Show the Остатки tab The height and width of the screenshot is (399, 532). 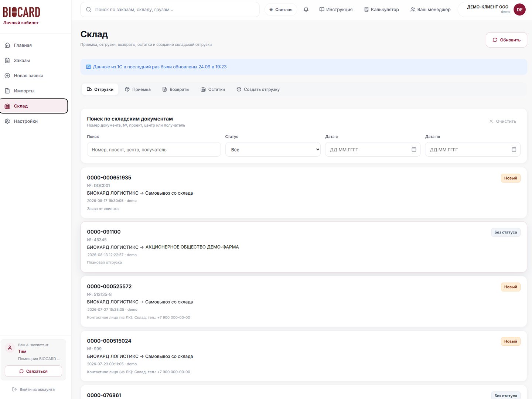[x=213, y=89]
